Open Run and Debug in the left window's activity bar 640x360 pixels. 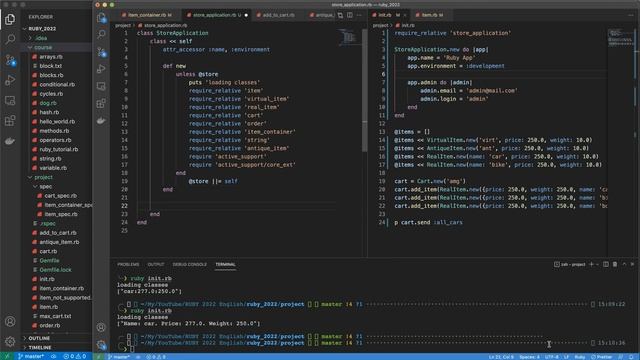(10, 80)
